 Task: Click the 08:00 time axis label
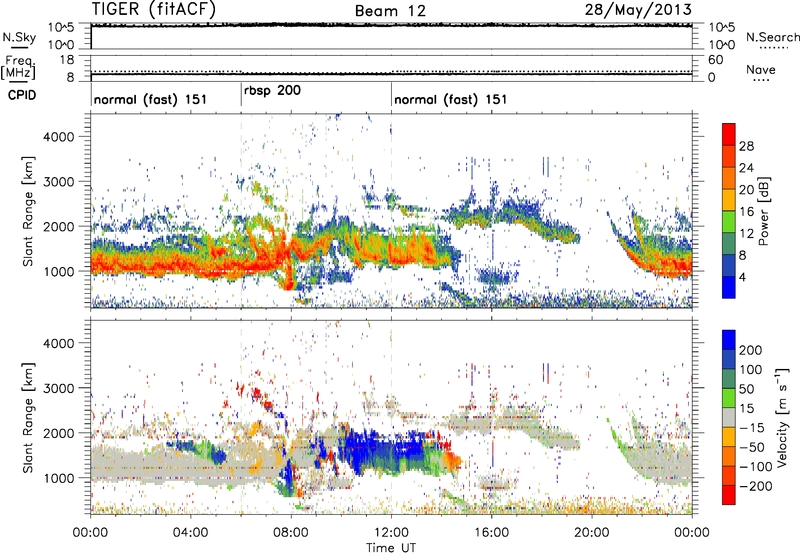coord(291,533)
